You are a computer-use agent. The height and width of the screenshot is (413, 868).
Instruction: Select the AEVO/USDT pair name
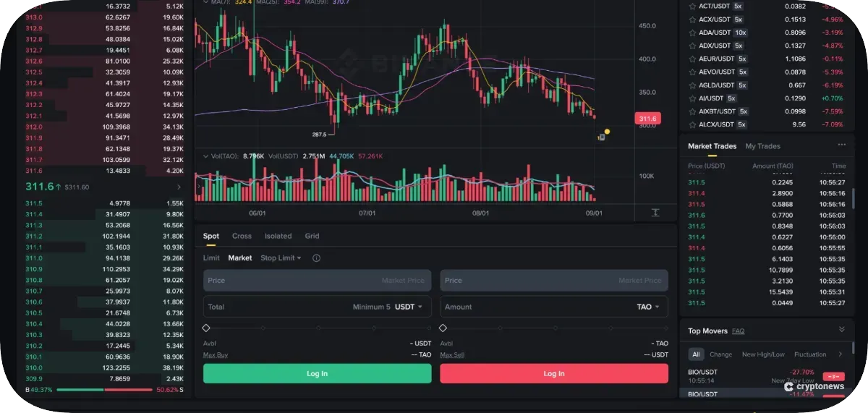click(x=718, y=72)
